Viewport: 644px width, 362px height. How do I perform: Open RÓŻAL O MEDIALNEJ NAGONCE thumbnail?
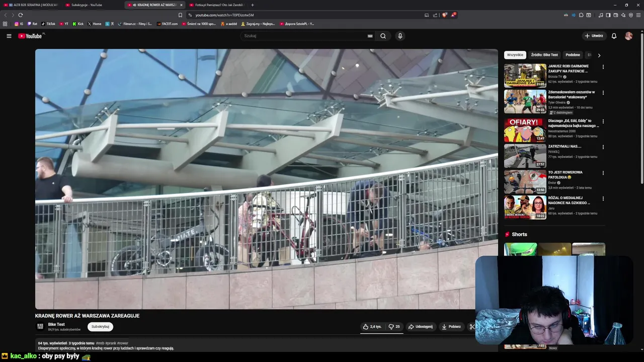point(525,207)
